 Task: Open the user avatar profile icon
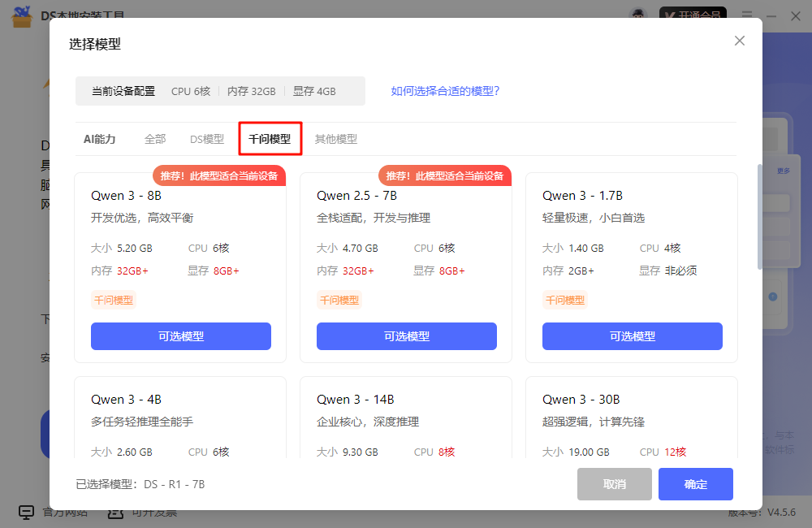tap(638, 15)
